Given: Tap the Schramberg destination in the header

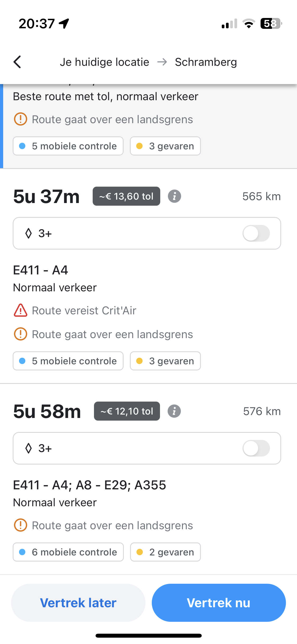Looking at the screenshot, I should pos(206,62).
